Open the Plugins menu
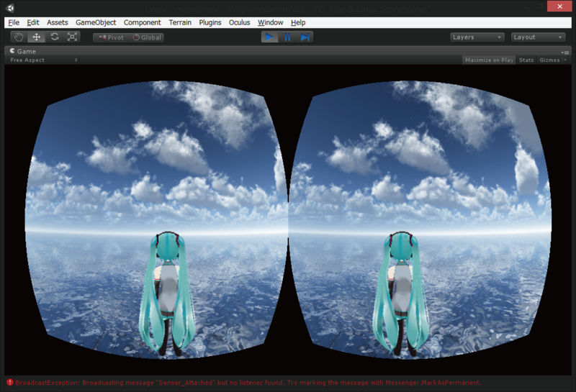 pos(210,22)
